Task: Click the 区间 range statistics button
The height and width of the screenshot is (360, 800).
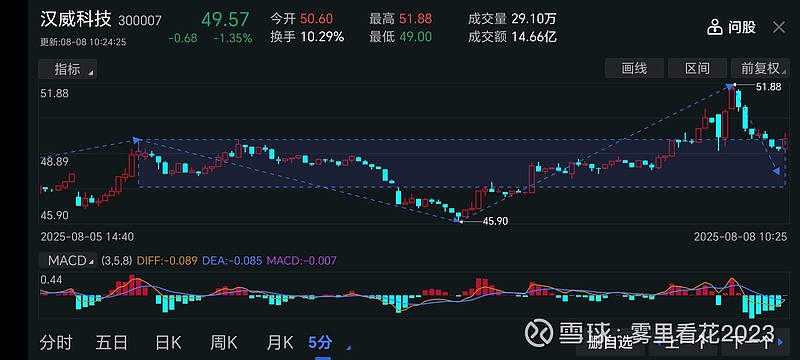Action: (x=697, y=68)
